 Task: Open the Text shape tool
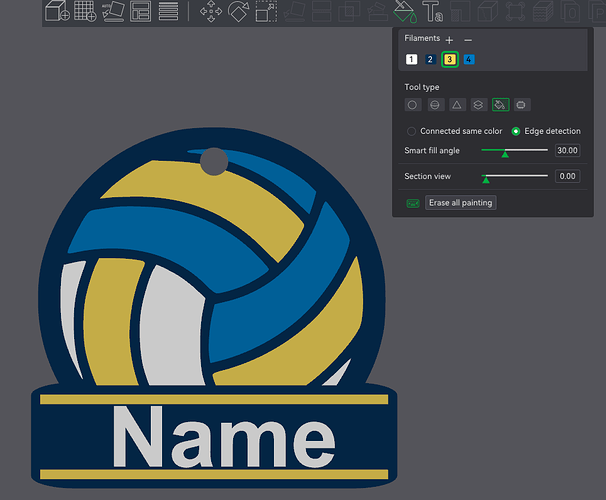tap(432, 11)
